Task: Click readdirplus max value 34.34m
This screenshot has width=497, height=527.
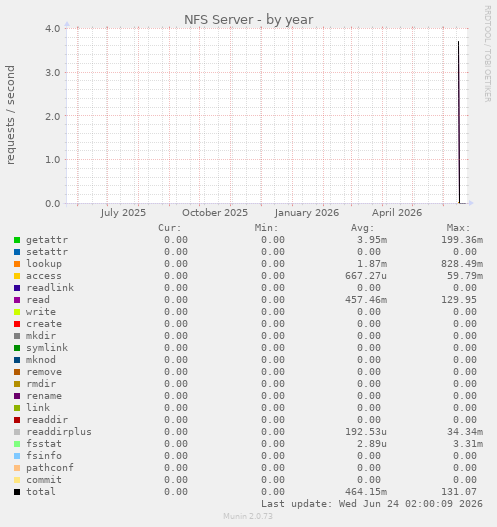Action: 465,432
